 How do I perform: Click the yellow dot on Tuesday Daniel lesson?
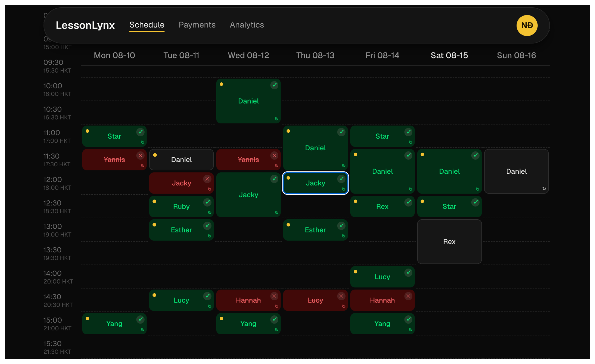click(155, 155)
